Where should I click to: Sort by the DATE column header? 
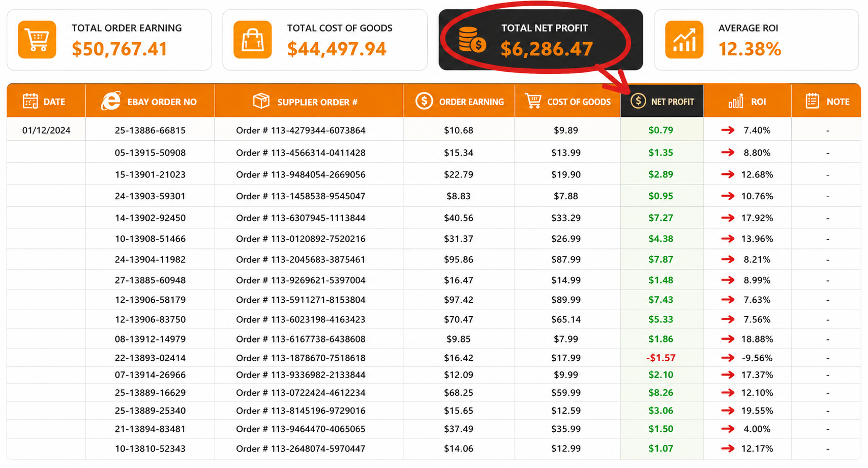(x=54, y=102)
